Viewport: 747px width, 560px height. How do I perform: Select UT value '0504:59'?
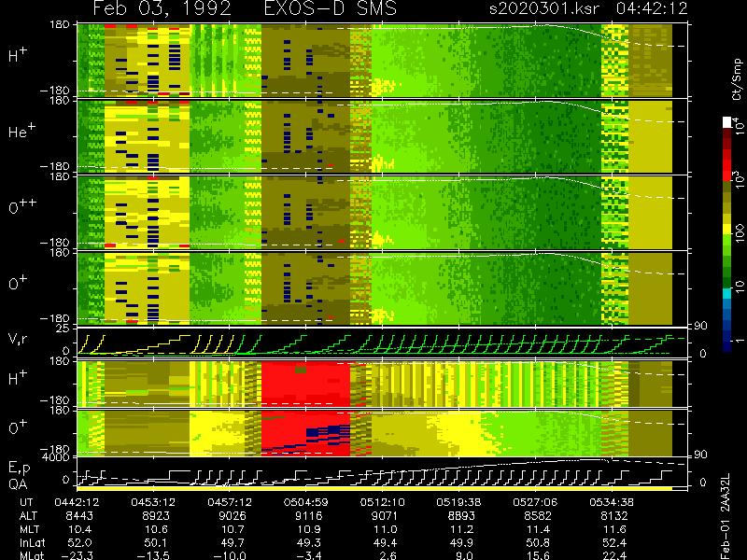pos(306,502)
